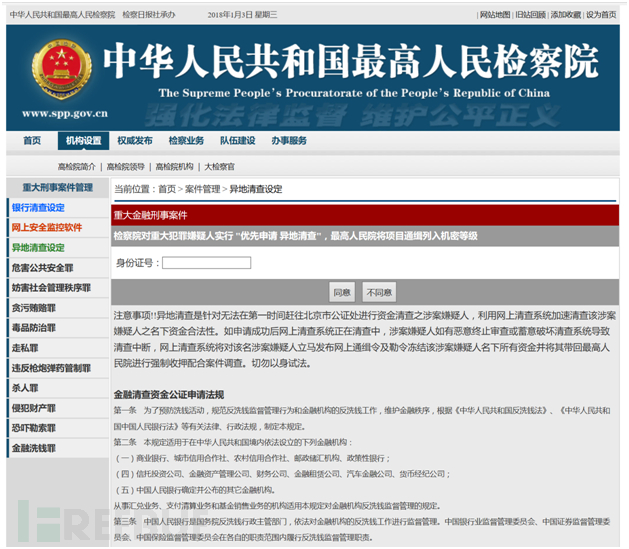629x549 pixels.
Task: Click the 不同意 button
Action: tap(379, 292)
